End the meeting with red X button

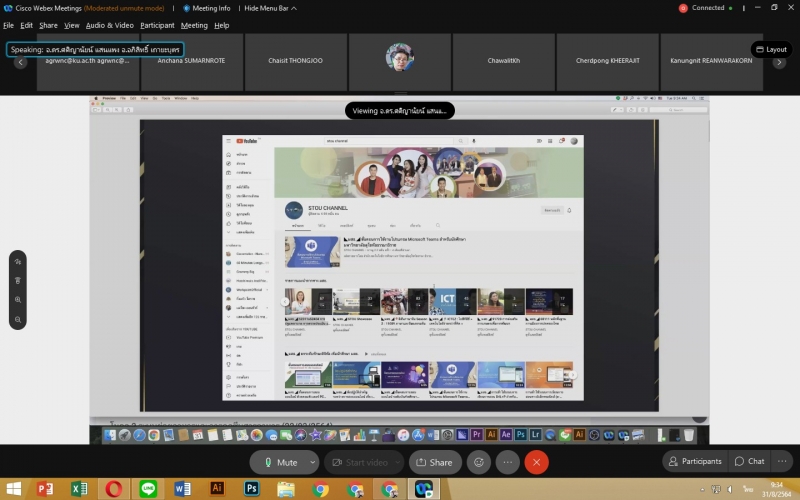click(537, 462)
